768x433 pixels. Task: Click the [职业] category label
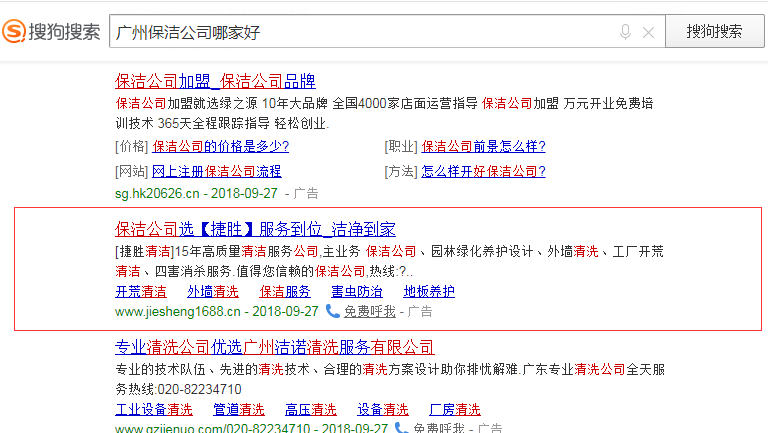[x=401, y=146]
